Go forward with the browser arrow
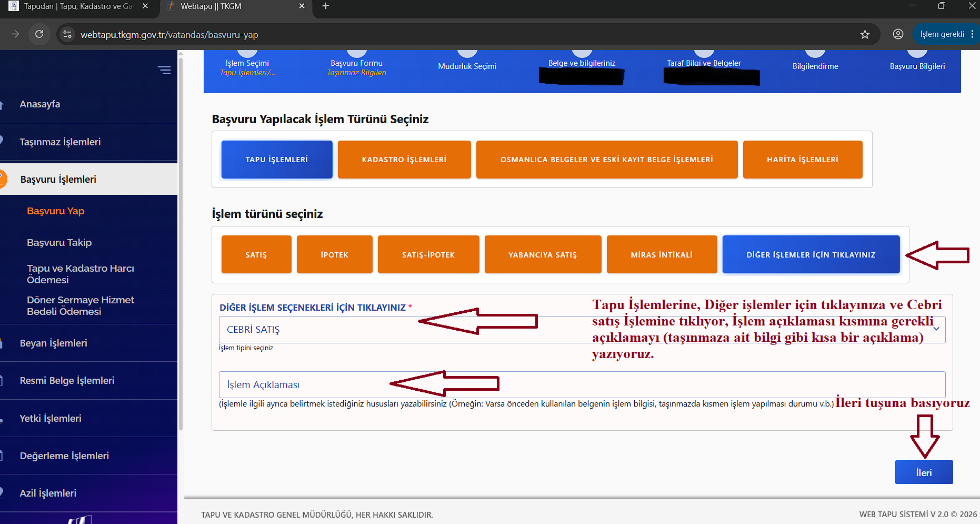 coord(15,34)
